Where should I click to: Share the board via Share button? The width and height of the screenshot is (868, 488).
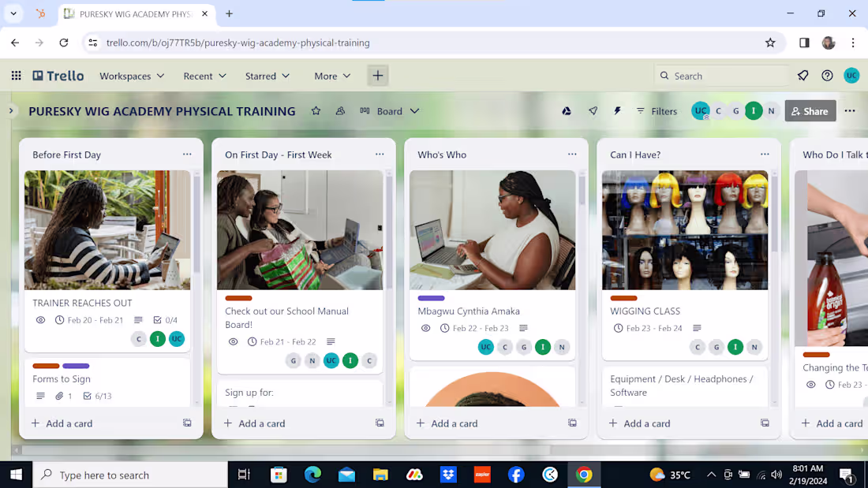810,111
